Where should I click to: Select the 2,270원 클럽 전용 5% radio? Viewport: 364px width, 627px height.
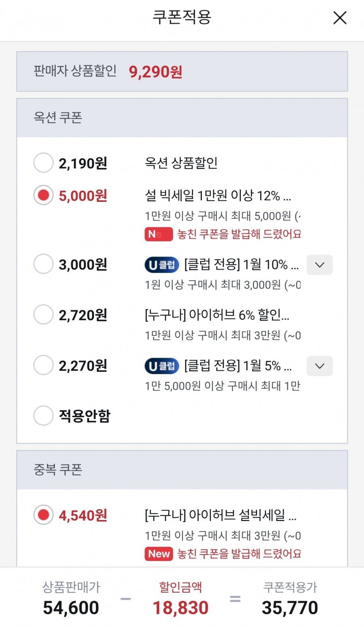[x=43, y=365]
